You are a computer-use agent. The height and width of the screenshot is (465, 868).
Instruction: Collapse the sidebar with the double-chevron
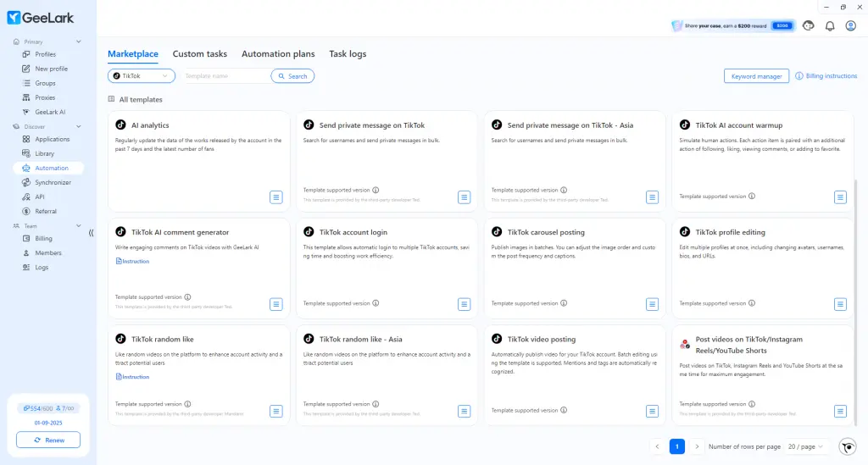(92, 233)
